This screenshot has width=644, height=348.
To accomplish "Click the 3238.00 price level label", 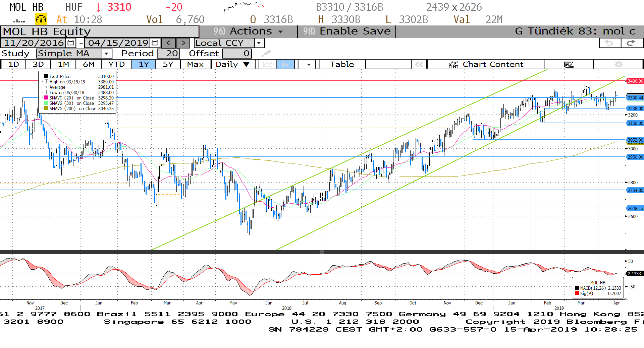I will (x=635, y=109).
